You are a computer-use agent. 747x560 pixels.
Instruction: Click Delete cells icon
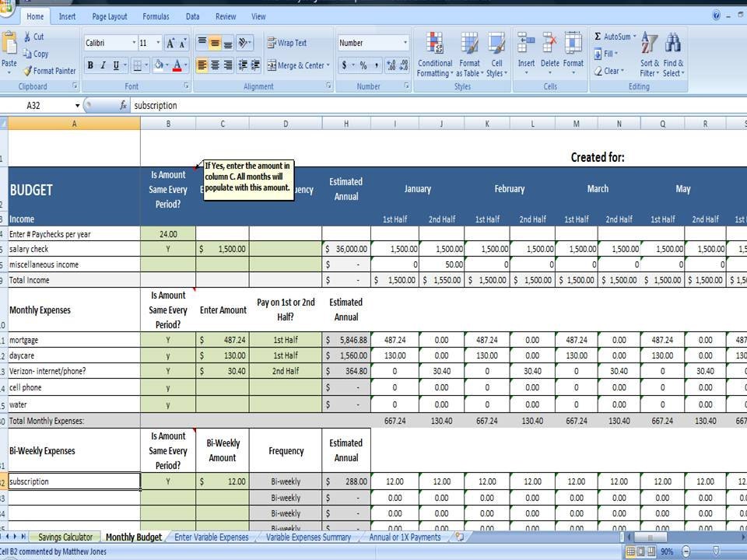(x=550, y=43)
